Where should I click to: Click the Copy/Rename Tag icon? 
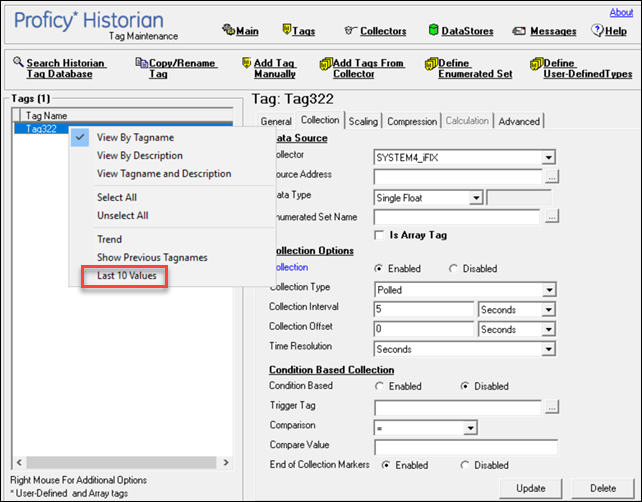tap(141, 63)
